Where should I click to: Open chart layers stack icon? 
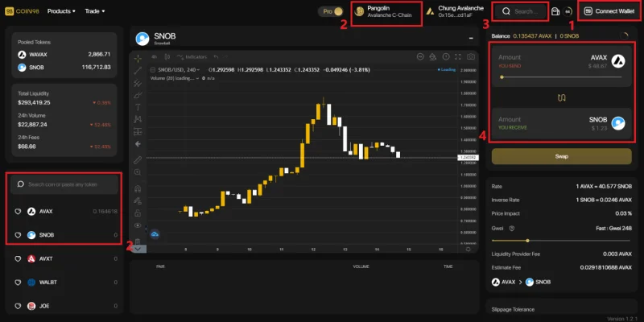tap(432, 56)
